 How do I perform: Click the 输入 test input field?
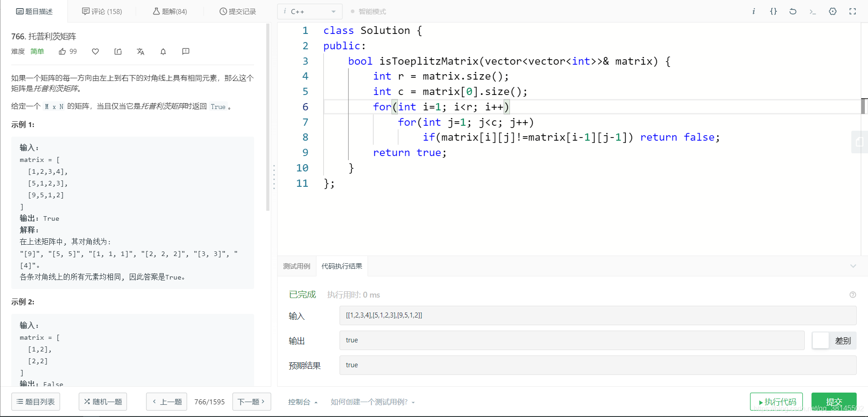(598, 315)
